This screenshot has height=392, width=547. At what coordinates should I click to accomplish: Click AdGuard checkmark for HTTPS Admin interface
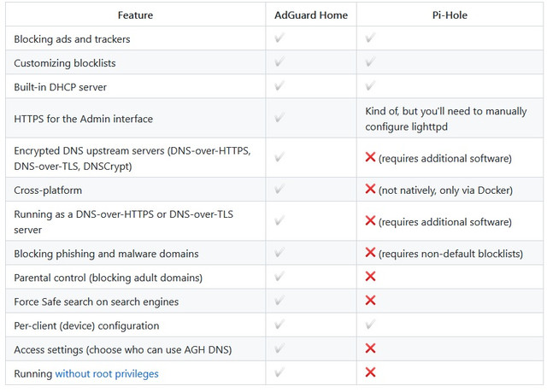click(x=279, y=118)
